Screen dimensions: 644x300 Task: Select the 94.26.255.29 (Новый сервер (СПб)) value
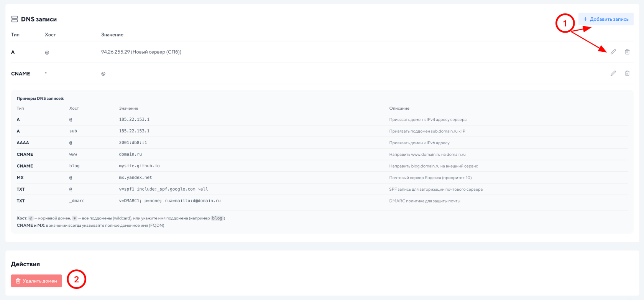141,52
